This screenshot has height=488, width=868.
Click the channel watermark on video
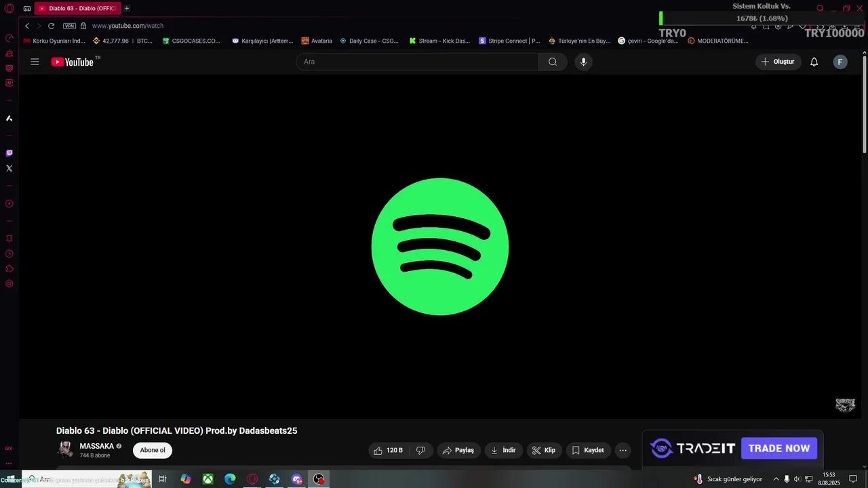coord(845,405)
